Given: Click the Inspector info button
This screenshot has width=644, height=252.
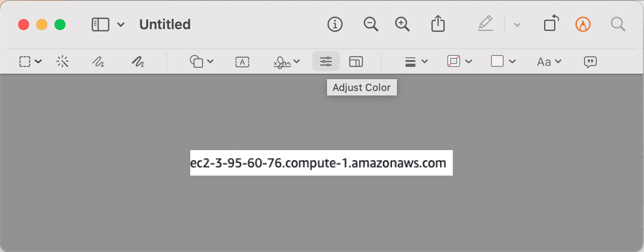Looking at the screenshot, I should click(x=335, y=24).
